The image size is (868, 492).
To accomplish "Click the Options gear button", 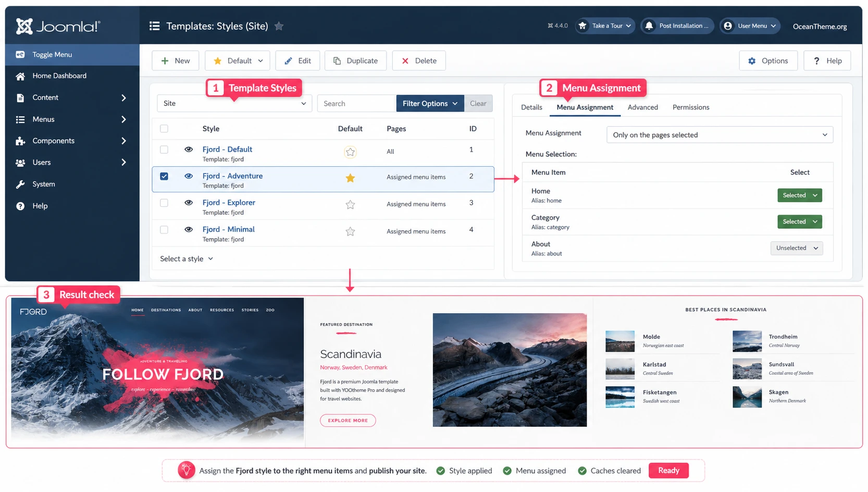I will click(768, 60).
